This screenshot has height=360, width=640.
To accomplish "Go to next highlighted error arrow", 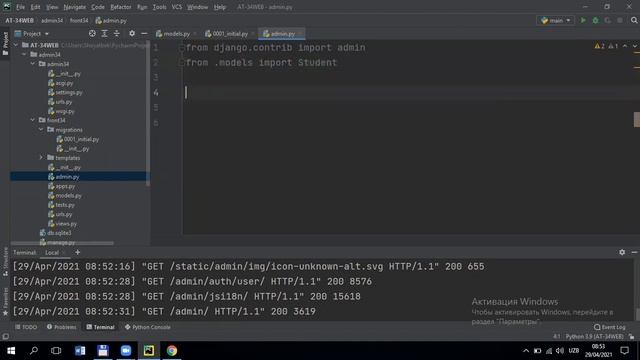I will point(634,46).
